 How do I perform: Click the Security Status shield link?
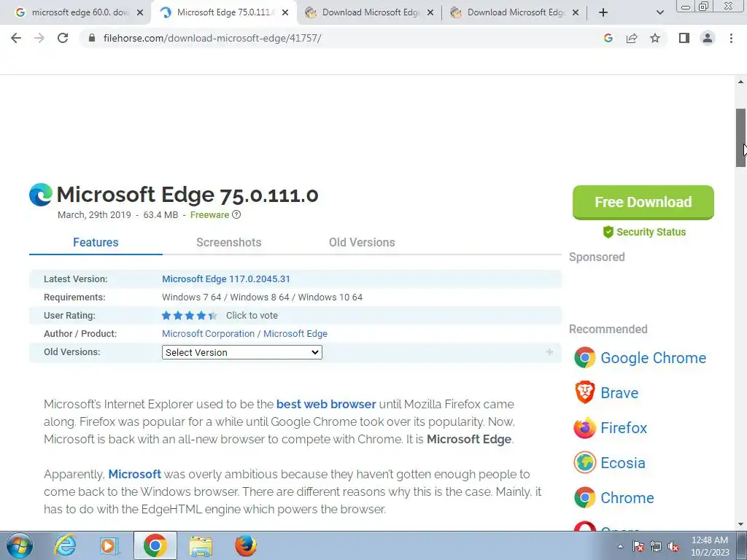click(644, 232)
